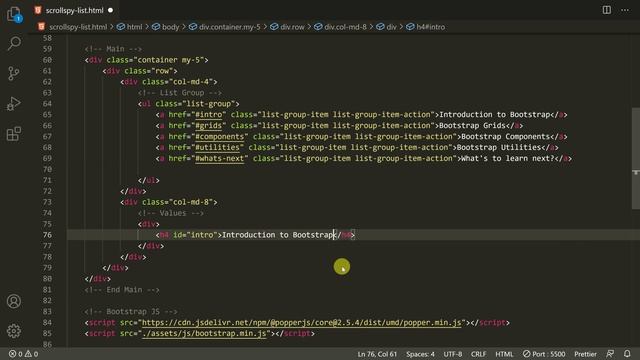
Task: Switch to scrollspy-list.html tab
Action: coord(74,10)
